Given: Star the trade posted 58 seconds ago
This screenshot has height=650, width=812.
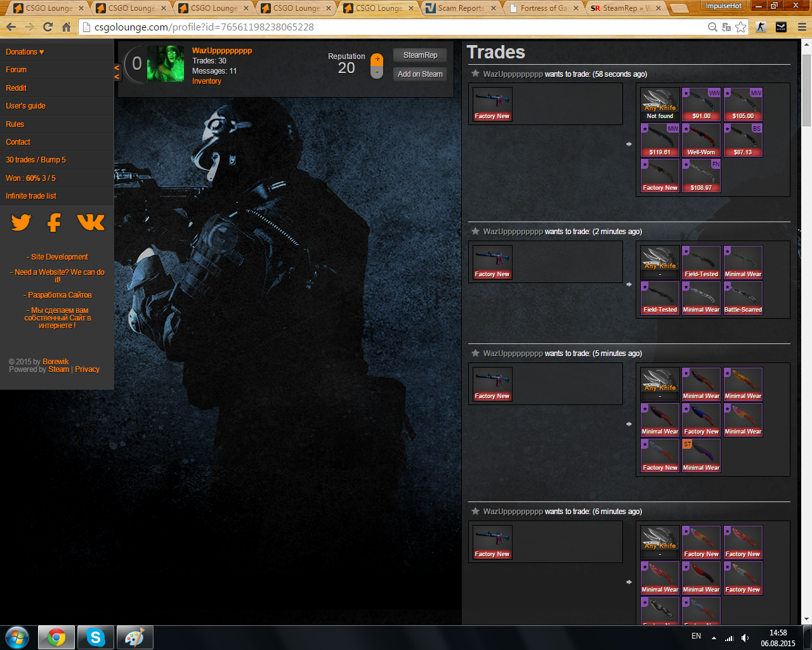Looking at the screenshot, I should click(x=475, y=74).
